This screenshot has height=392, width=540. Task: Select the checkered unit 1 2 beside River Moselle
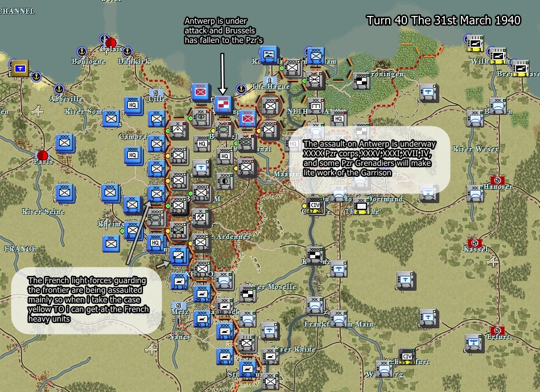(x=247, y=294)
